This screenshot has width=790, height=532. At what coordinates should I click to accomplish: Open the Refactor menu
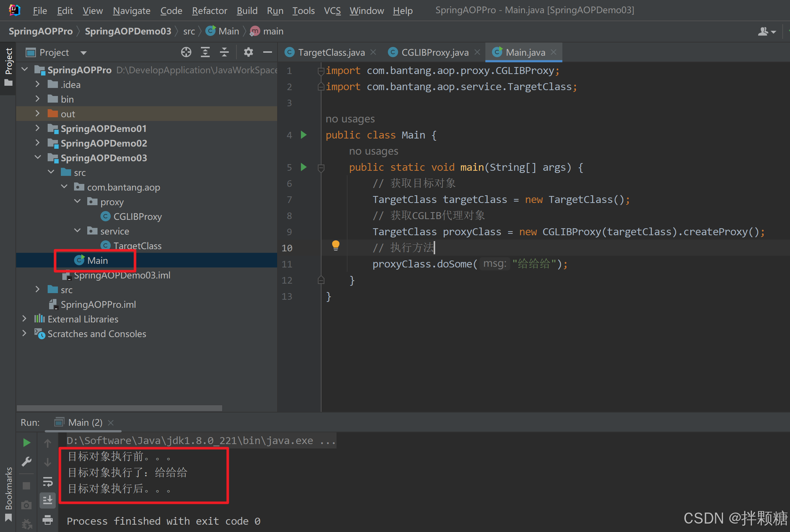[x=209, y=11]
